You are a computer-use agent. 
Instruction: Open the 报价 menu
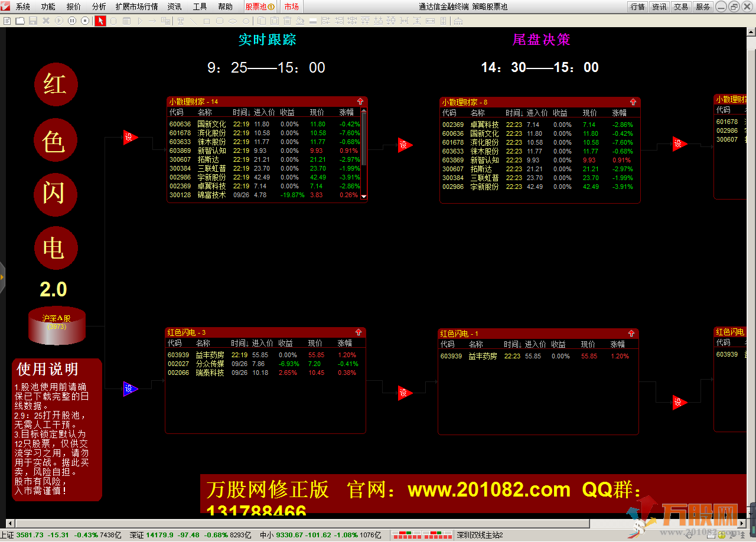coord(74,7)
